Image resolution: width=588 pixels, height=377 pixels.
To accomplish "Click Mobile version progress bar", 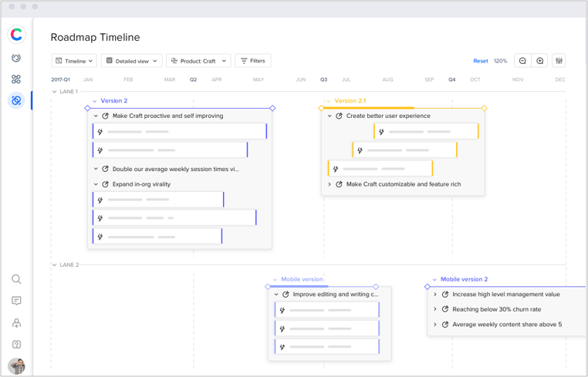I will [299, 286].
